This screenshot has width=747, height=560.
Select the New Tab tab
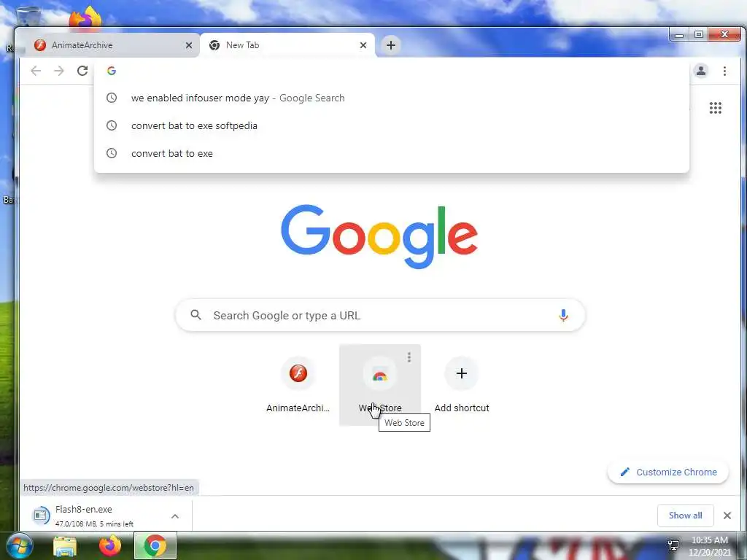coord(287,45)
